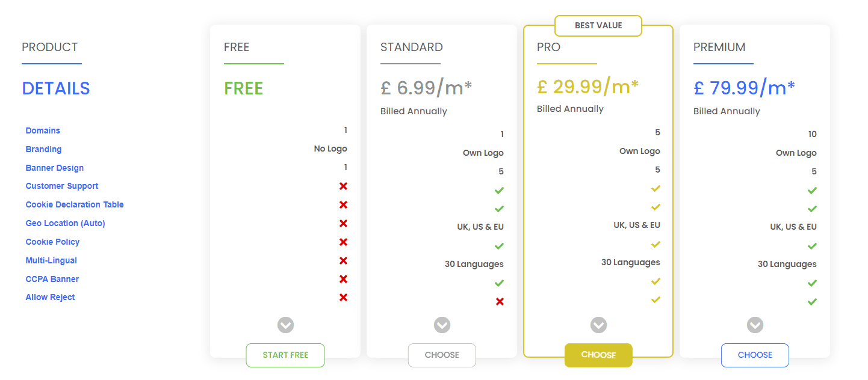Click the red cross for Free plan's Multi-Lingual
Screen dimensions: 868x380
click(343, 260)
